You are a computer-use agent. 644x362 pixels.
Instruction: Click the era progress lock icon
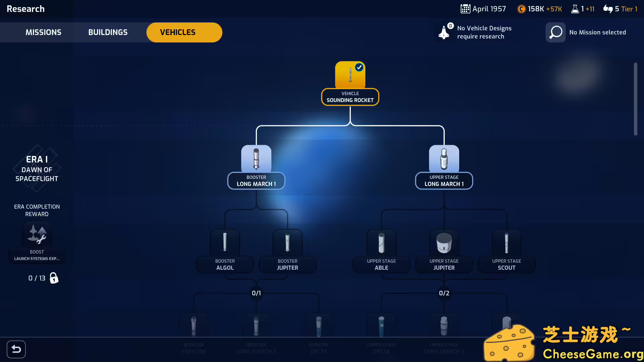click(54, 278)
